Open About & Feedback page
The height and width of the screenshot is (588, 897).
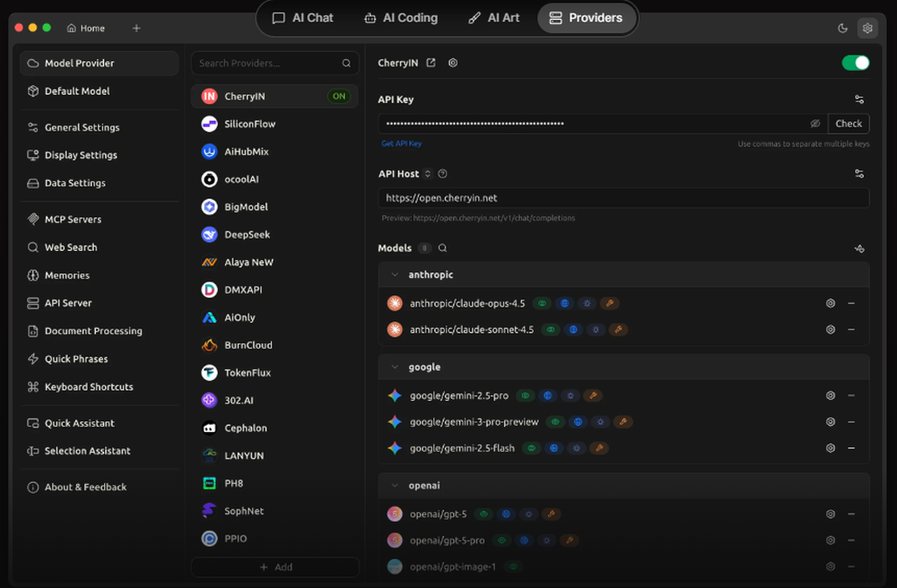click(99, 488)
